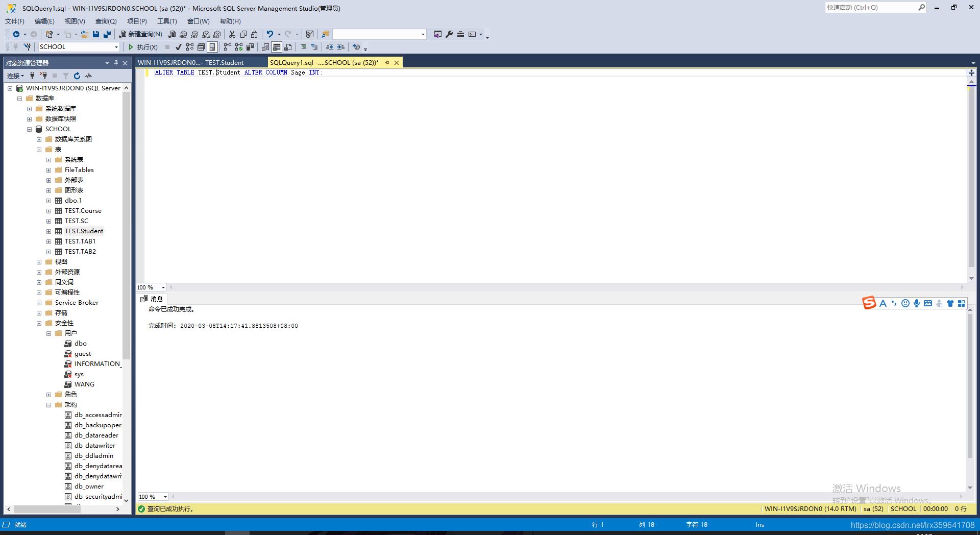Click the Parse query checkmark icon
This screenshot has width=980, height=535.
(178, 47)
